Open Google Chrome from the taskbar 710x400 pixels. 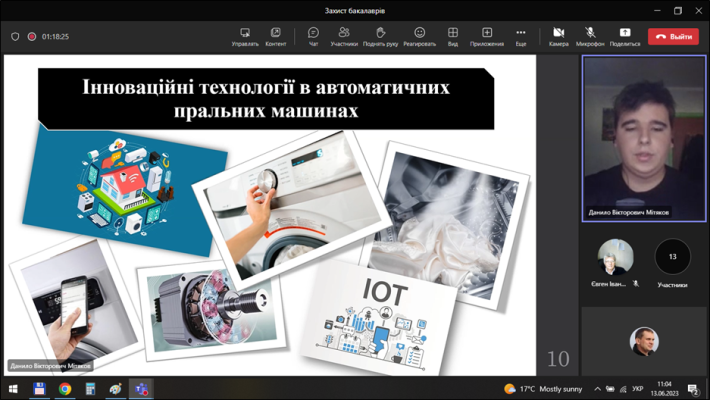[x=65, y=389]
